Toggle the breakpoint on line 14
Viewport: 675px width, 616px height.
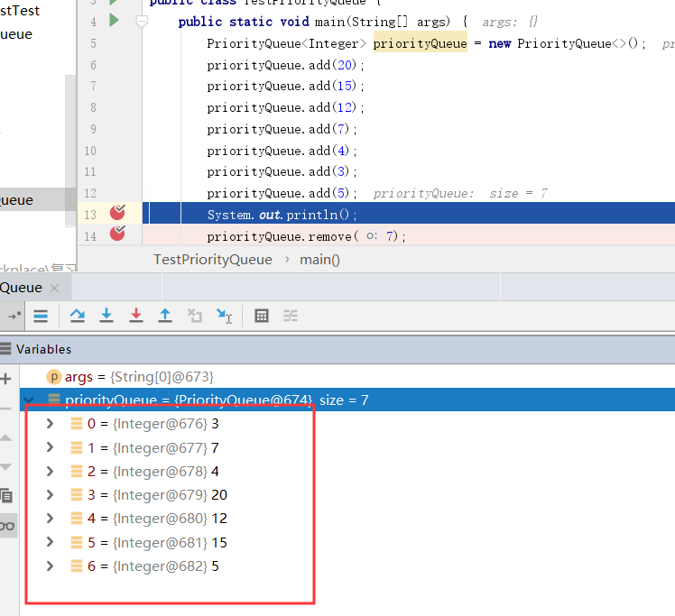click(117, 234)
